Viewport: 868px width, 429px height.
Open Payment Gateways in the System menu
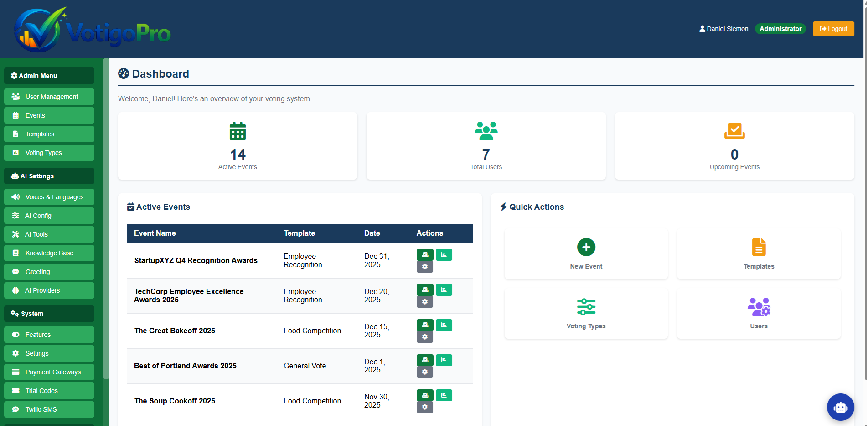(x=49, y=372)
